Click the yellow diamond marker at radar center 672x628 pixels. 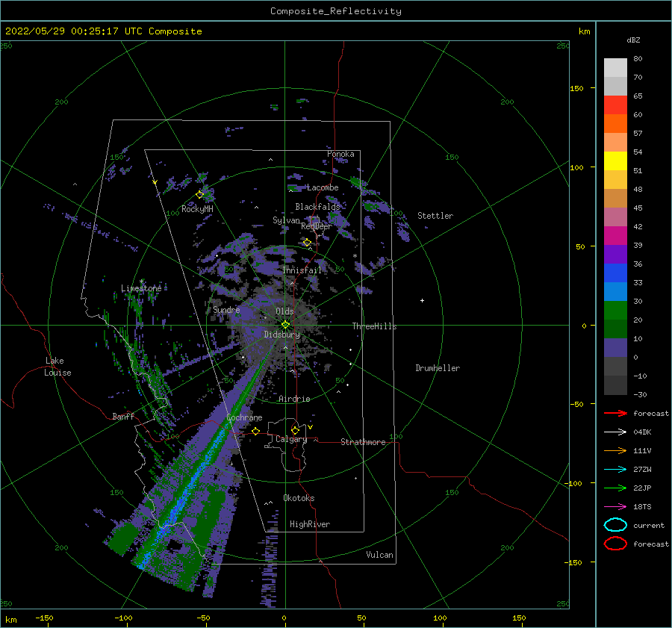[285, 325]
